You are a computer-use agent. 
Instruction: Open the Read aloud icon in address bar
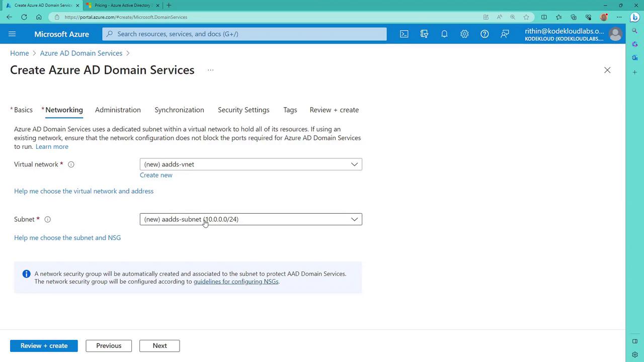point(499,17)
